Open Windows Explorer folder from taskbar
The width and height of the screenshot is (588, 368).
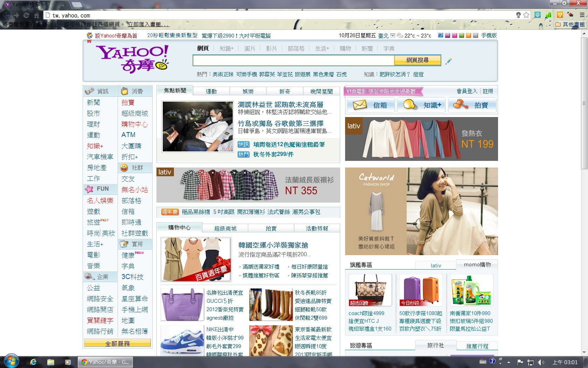click(51, 362)
